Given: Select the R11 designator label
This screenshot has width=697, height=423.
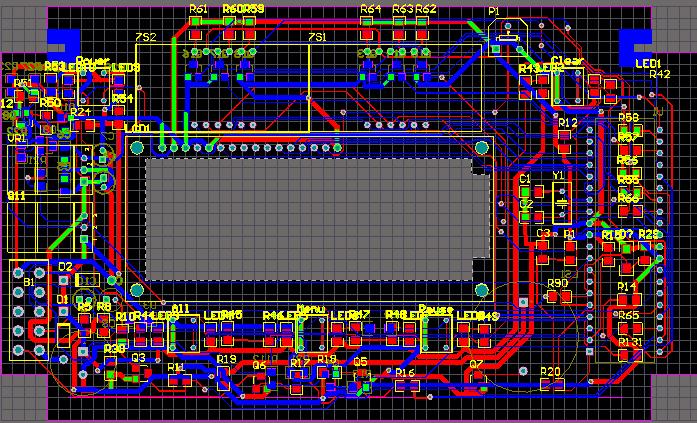Looking at the screenshot, I should pyautogui.click(x=176, y=367).
